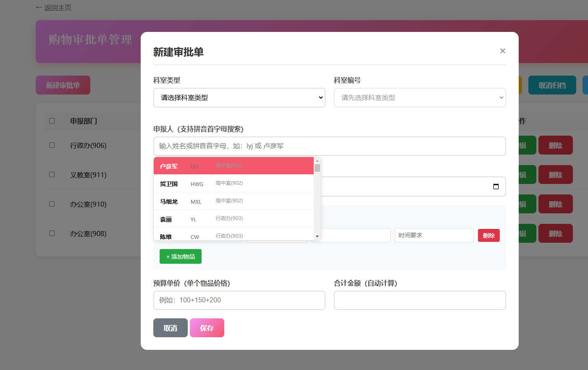Click the 取消归档 button

tap(552, 85)
